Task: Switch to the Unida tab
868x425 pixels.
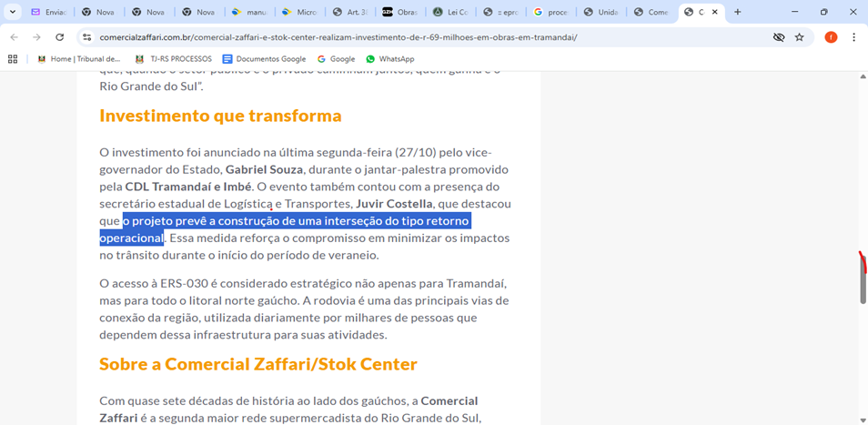Action: (601, 12)
